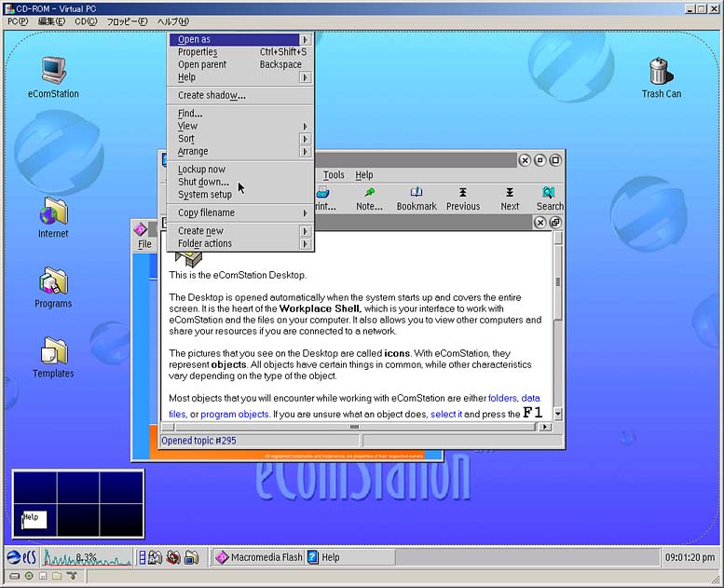
Task: Click Virtual PC network status icon
Action: click(x=72, y=576)
